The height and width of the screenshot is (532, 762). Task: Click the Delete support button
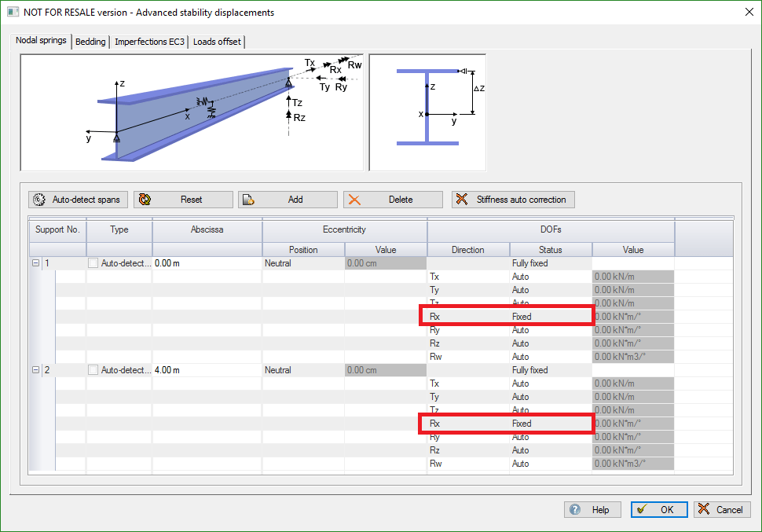[393, 200]
